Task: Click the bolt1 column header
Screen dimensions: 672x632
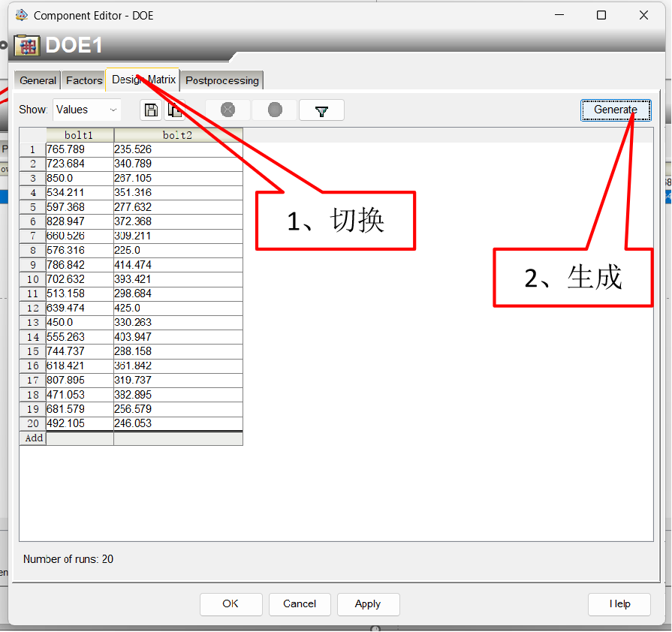Action: [80, 135]
